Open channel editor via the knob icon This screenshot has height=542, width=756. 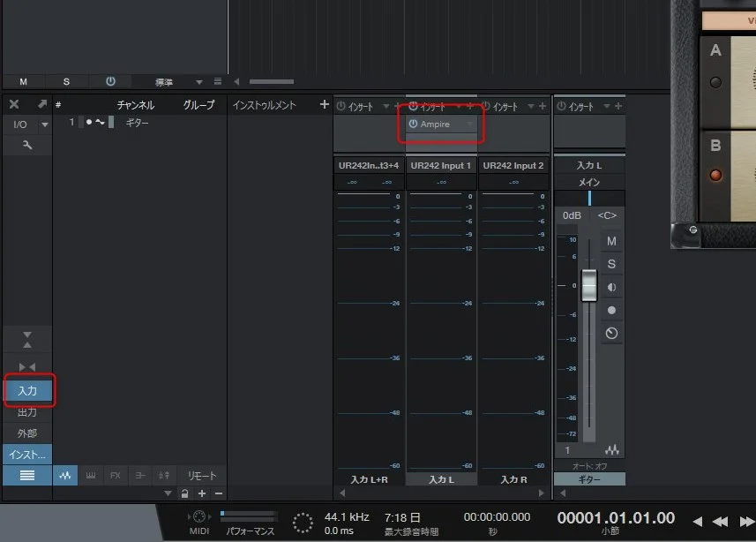pos(611,334)
